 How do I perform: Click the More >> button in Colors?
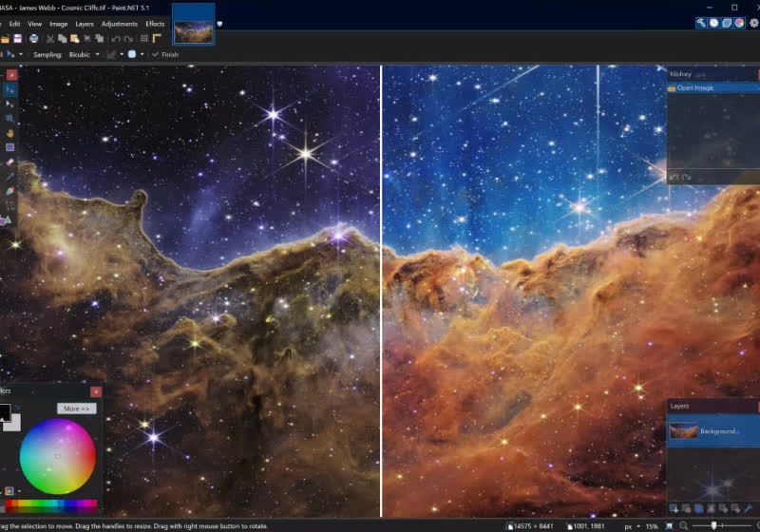tap(77, 408)
